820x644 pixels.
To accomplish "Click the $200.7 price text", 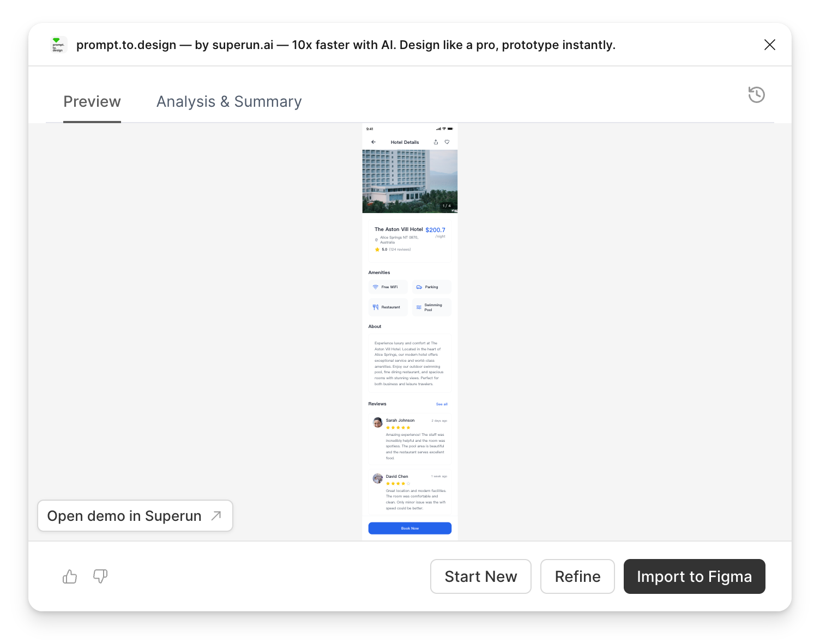I will [x=435, y=230].
